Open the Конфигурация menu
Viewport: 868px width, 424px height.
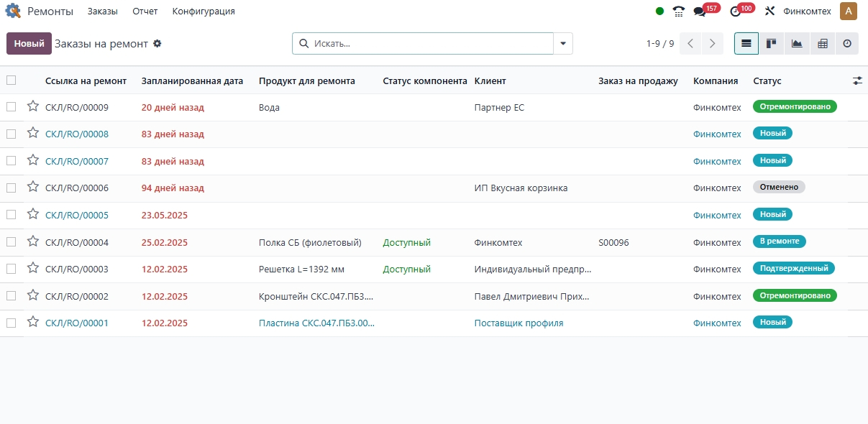[x=204, y=11]
